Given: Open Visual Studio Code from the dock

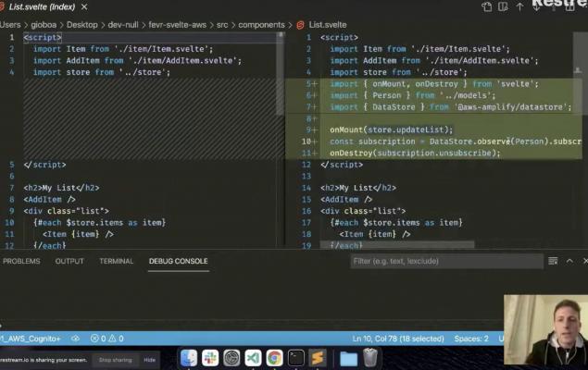Looking at the screenshot, I should coord(253,358).
